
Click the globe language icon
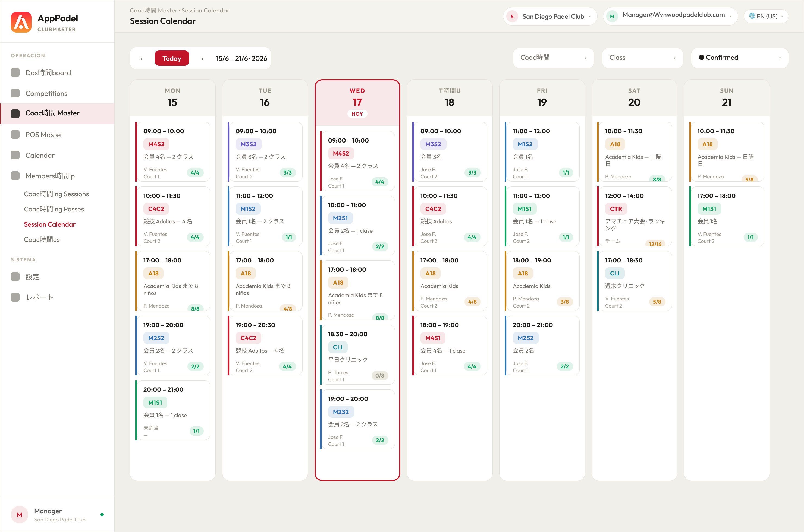(x=752, y=16)
